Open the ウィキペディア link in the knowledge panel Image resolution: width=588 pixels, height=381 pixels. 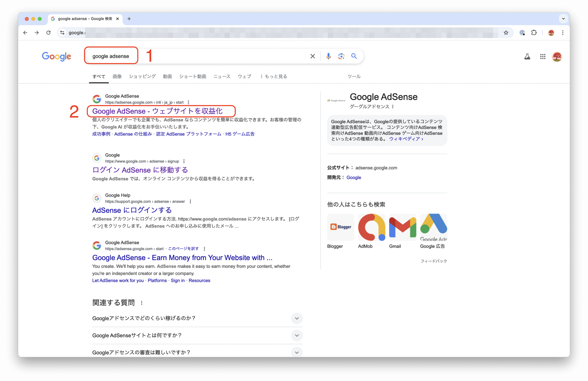click(406, 139)
